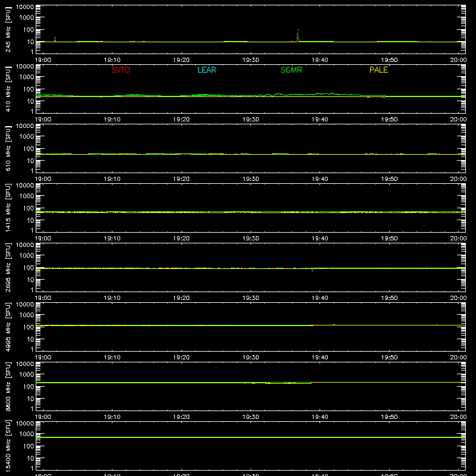Click the 20:00 time label under the 410 MHz plot
476x476 pixels.
(458, 120)
